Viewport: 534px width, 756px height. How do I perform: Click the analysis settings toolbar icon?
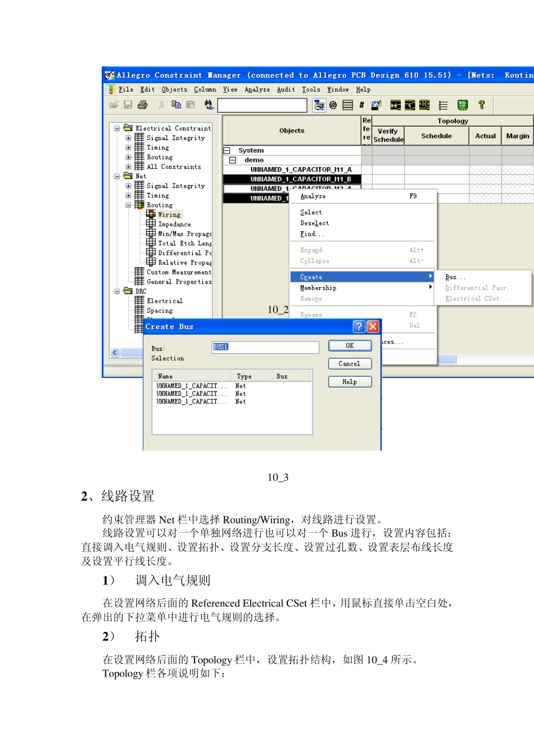point(376,105)
